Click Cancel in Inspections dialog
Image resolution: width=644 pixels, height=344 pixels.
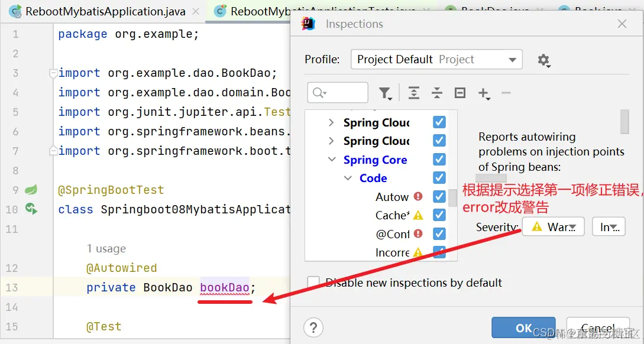click(x=598, y=327)
